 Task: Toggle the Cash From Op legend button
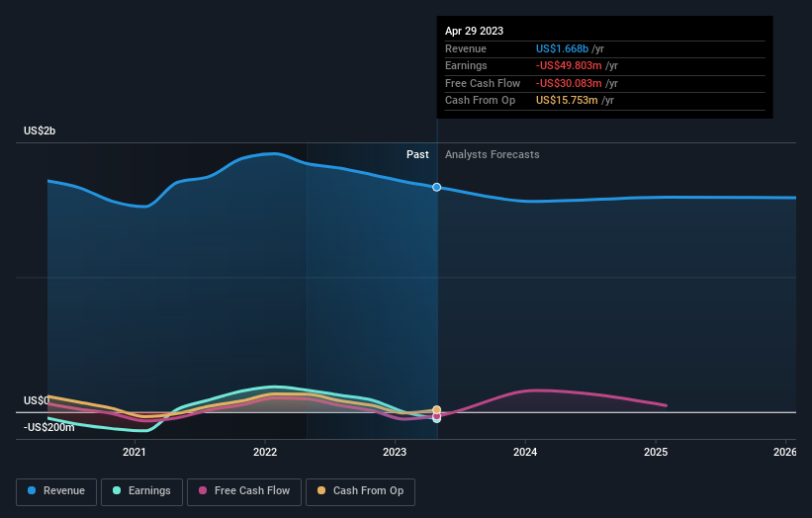(x=360, y=491)
